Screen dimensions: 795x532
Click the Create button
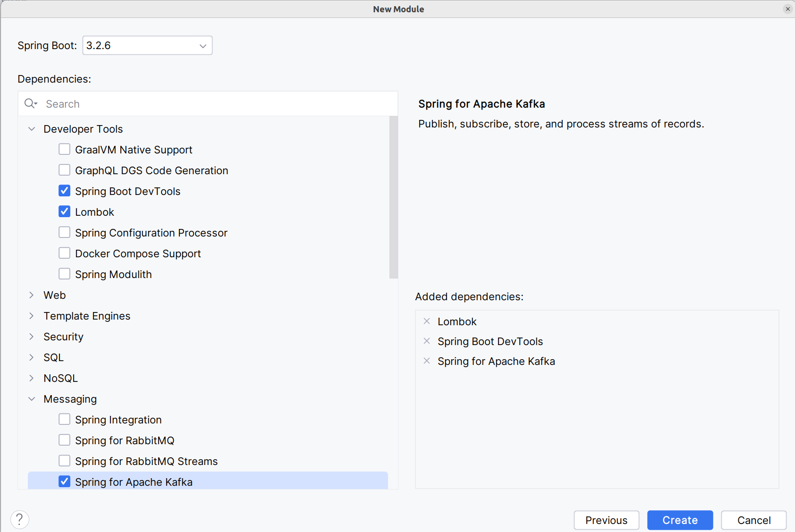tap(680, 520)
